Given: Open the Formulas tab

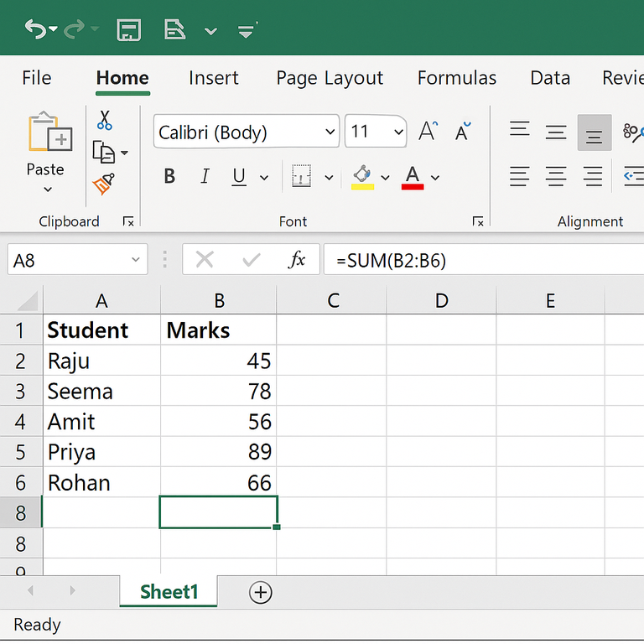Looking at the screenshot, I should 457,78.
